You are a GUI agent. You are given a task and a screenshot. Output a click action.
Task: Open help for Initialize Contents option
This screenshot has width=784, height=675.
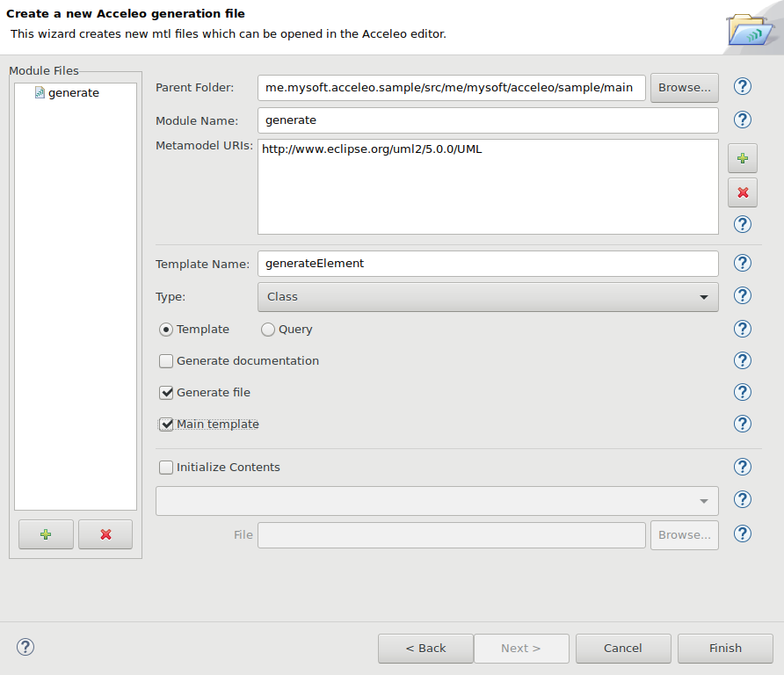(x=743, y=467)
